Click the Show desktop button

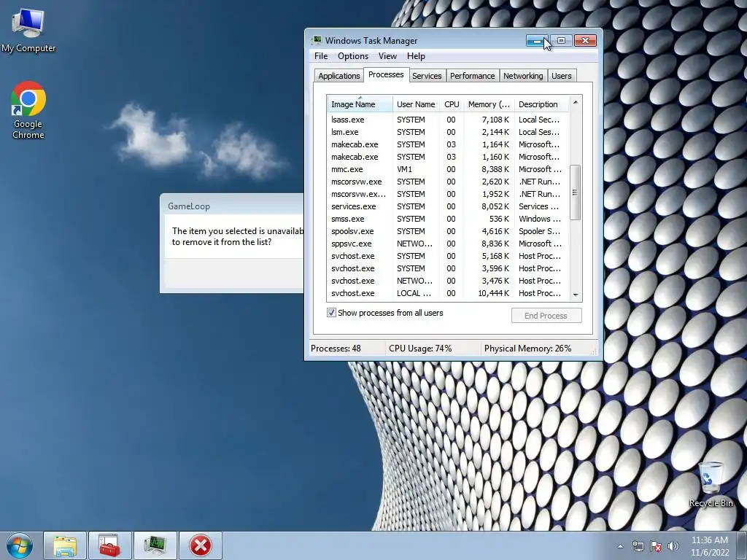coord(741,545)
